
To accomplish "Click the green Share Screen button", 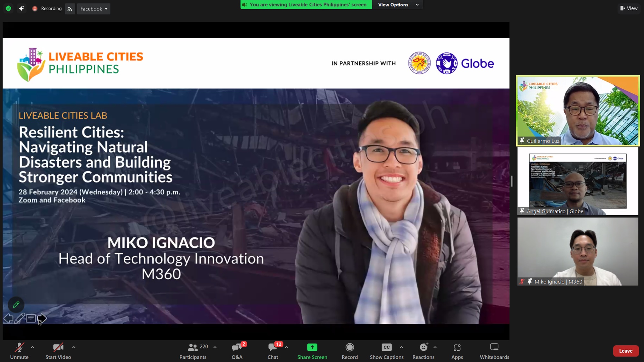I will click(x=312, y=351).
